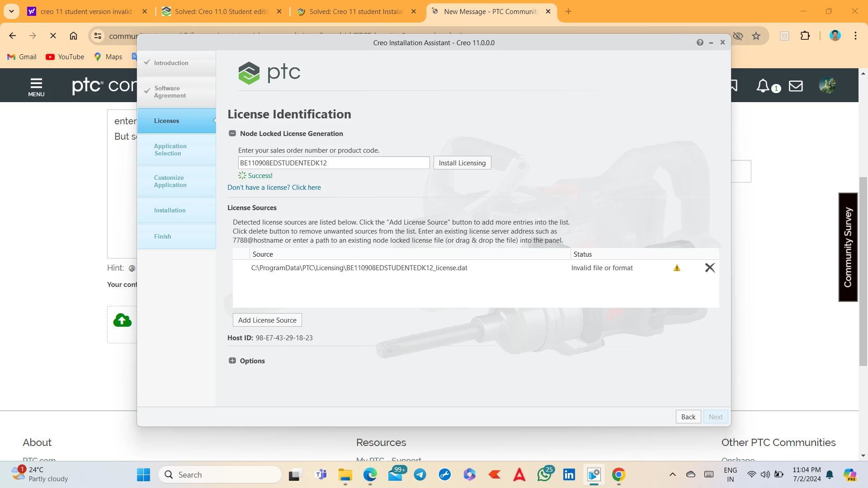Open the tab search dropdown arrow
The image size is (868, 488).
click(x=11, y=11)
